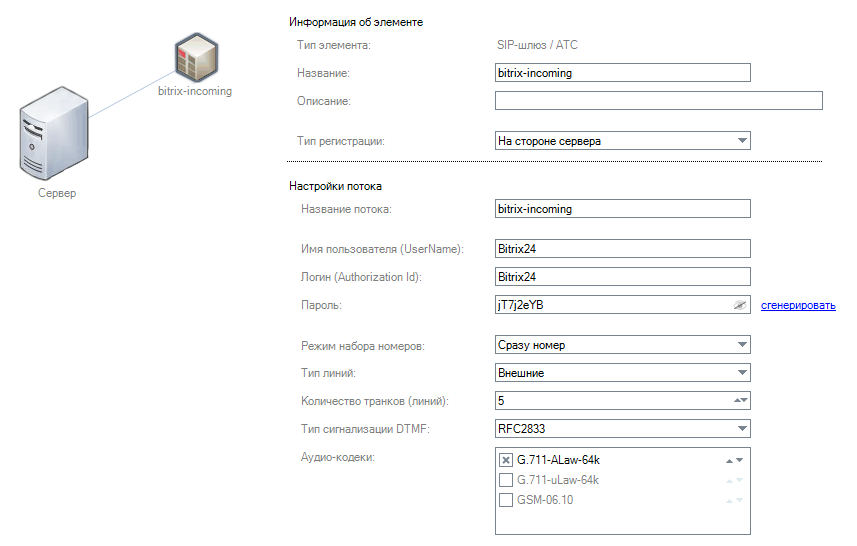
Task: Click priority arrows for G.711-uLaw-64k
Action: click(x=734, y=480)
